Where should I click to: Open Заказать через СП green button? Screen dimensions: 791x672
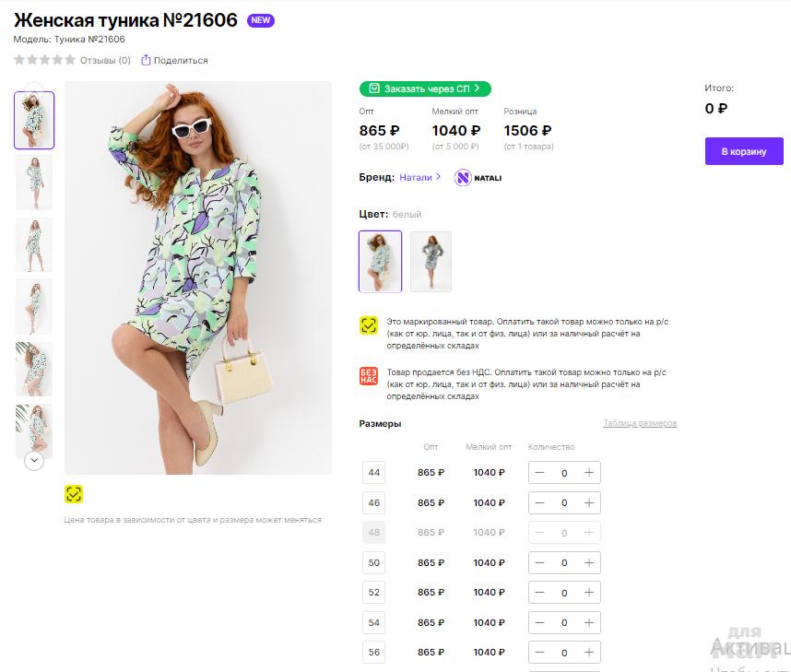coord(425,88)
